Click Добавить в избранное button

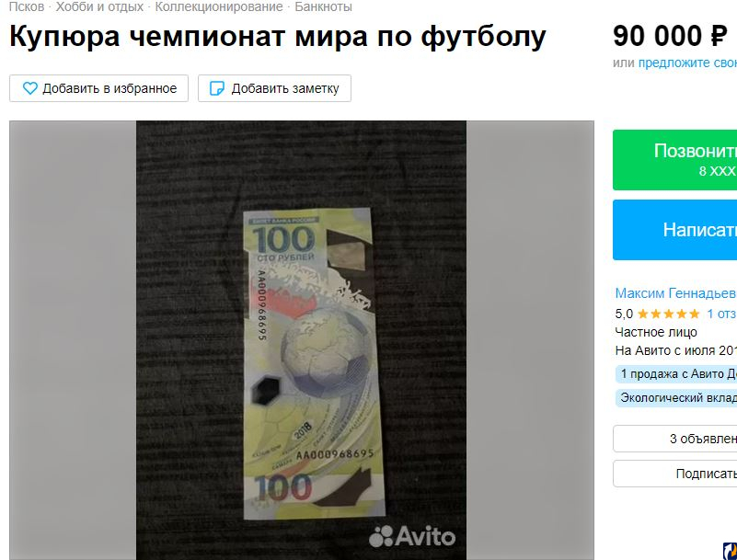98,88
